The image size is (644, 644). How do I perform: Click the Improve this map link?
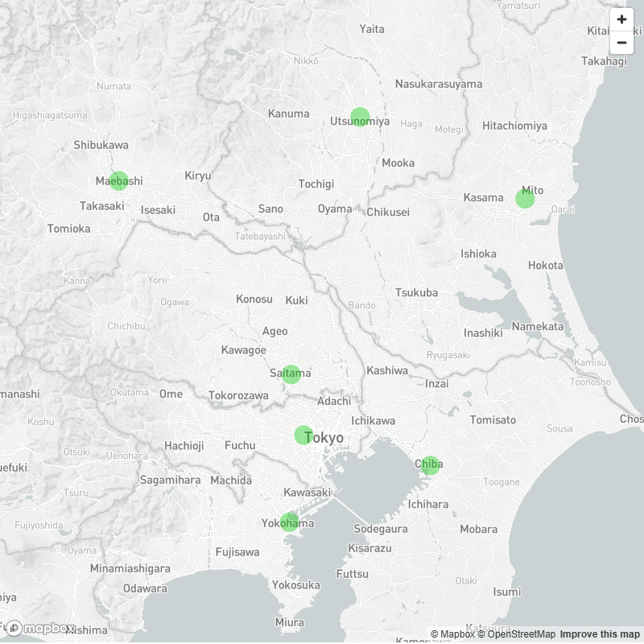600,634
